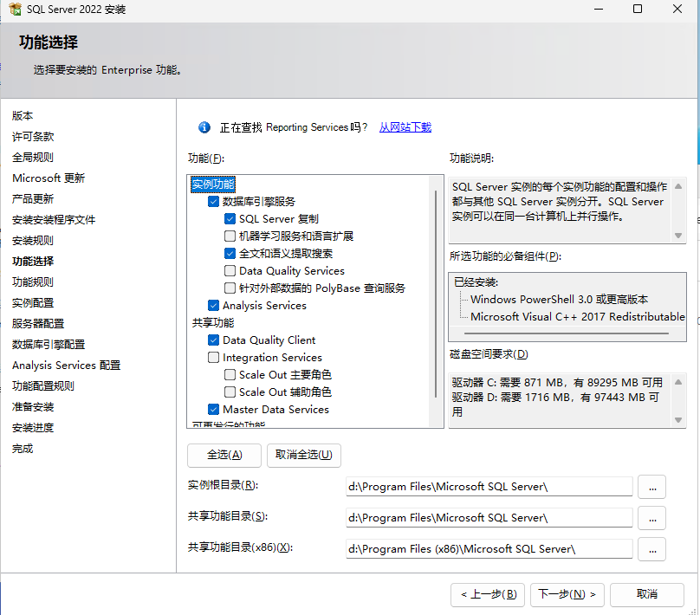
Task: Select 功能配置规则 step in sidebar
Action: coord(42,386)
